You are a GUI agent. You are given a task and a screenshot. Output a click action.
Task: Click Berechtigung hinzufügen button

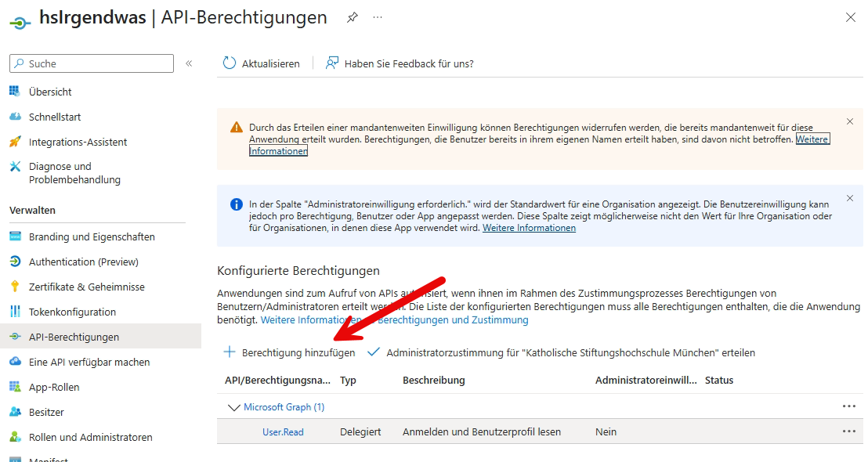pyautogui.click(x=289, y=352)
